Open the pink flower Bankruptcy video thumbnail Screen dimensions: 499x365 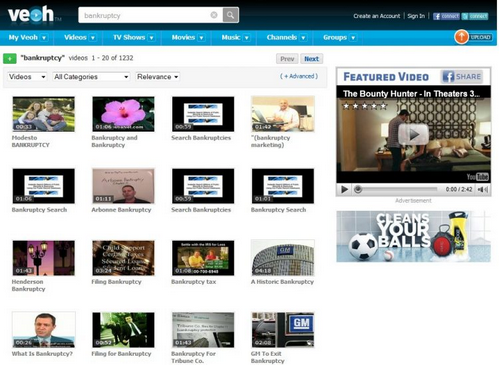(x=123, y=114)
